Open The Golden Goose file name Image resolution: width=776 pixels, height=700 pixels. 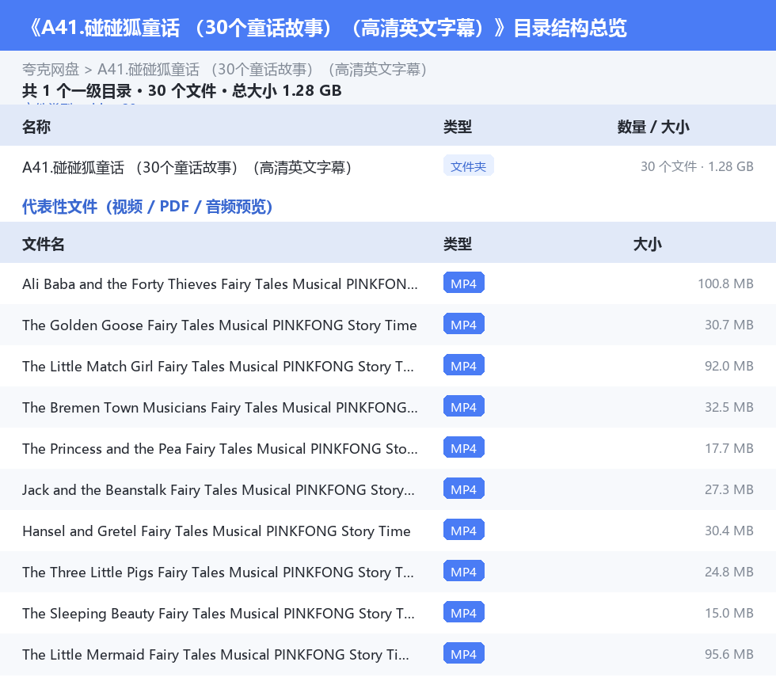point(220,325)
